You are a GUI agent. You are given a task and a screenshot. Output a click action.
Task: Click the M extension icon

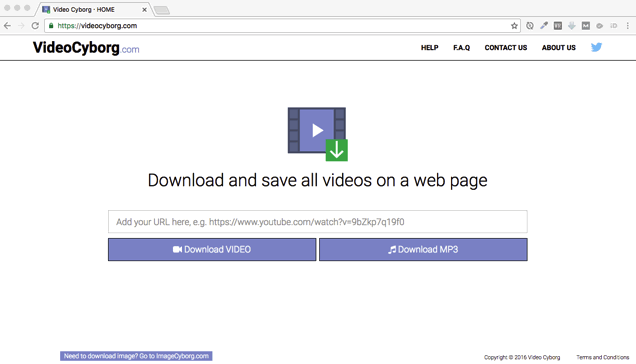(586, 26)
